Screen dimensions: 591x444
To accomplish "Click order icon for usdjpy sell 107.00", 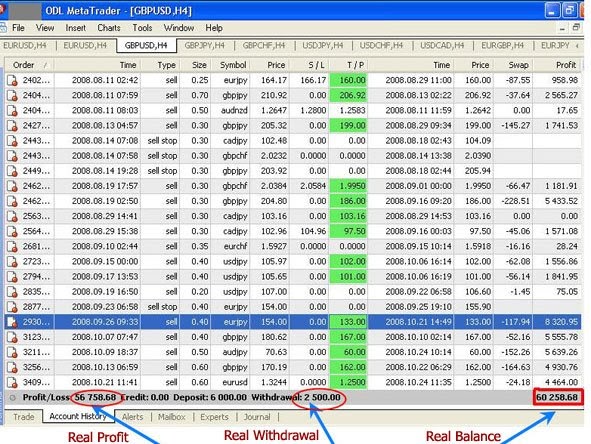I will point(12,292).
